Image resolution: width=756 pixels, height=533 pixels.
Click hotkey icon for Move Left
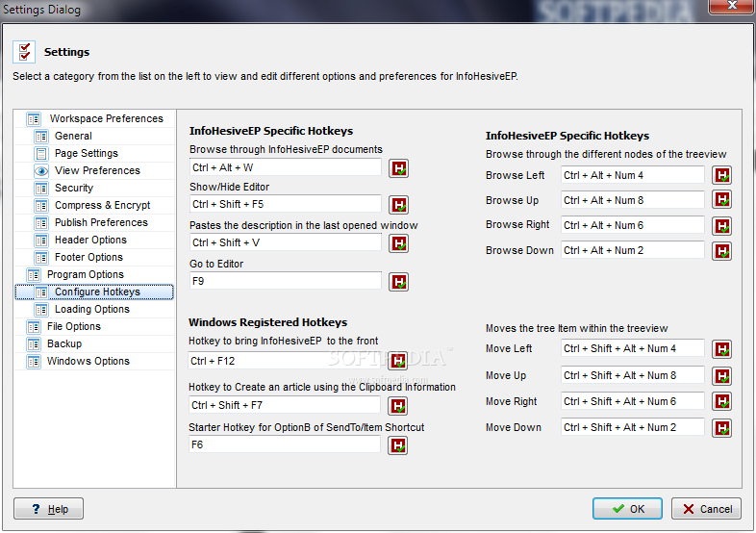(x=721, y=349)
